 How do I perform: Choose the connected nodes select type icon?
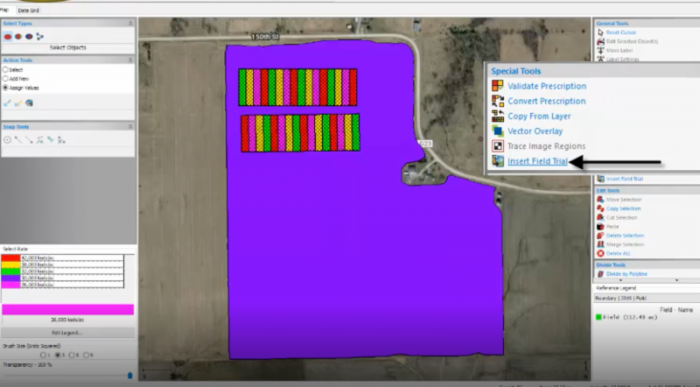pyautogui.click(x=40, y=37)
